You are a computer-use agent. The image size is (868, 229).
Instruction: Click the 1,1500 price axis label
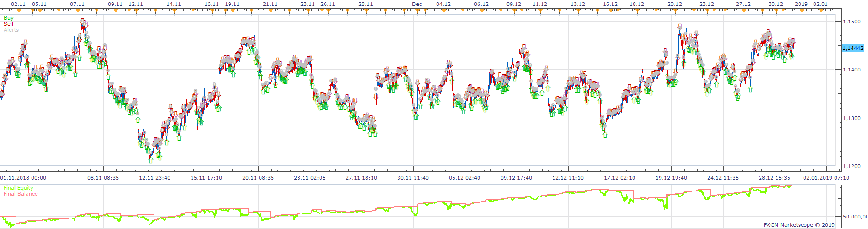coord(852,22)
